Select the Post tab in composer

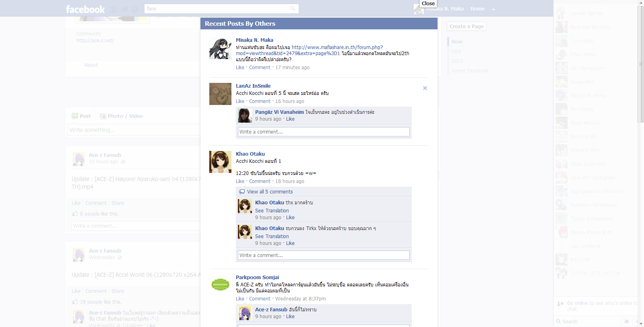[x=81, y=116]
